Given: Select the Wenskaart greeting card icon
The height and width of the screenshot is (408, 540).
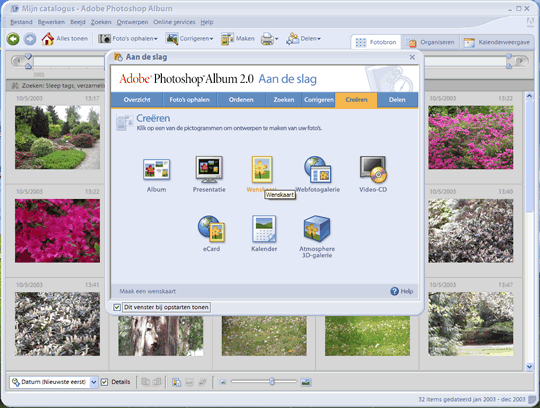Looking at the screenshot, I should (x=262, y=169).
